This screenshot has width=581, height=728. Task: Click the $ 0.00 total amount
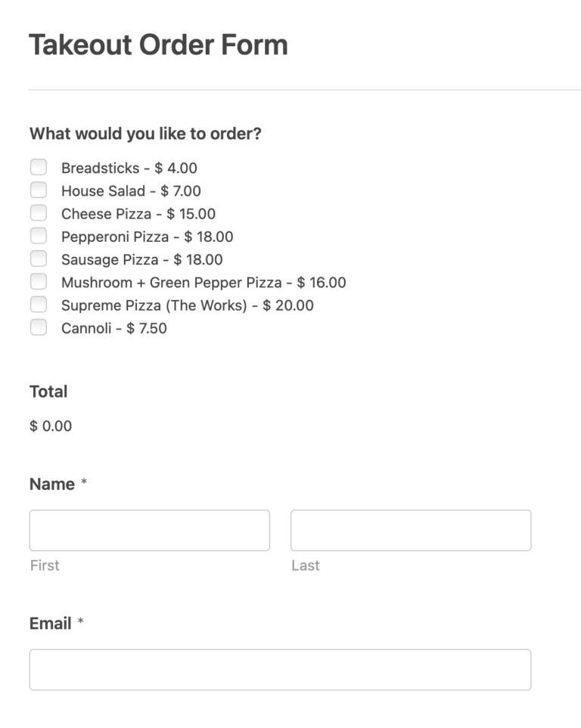pos(50,426)
